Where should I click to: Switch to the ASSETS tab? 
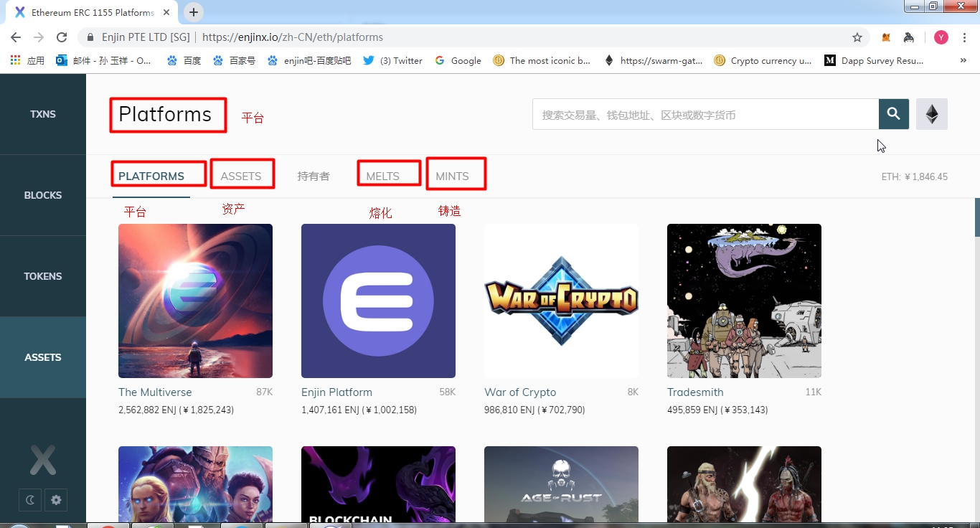pos(241,176)
